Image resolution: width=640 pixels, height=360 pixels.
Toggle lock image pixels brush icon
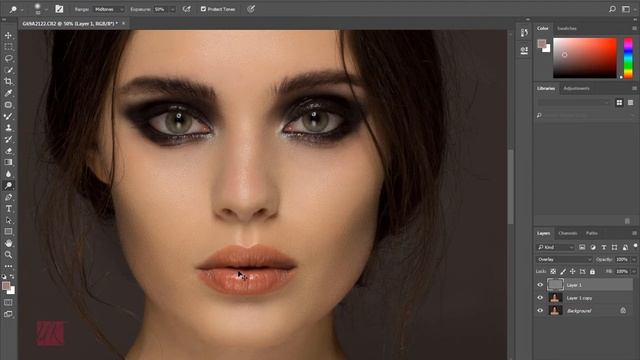(563, 271)
